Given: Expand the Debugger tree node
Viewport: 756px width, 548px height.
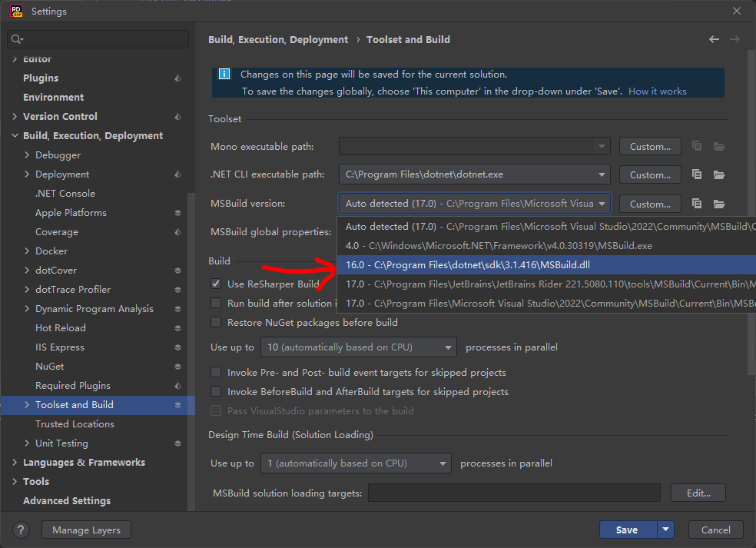Looking at the screenshot, I should pos(27,154).
